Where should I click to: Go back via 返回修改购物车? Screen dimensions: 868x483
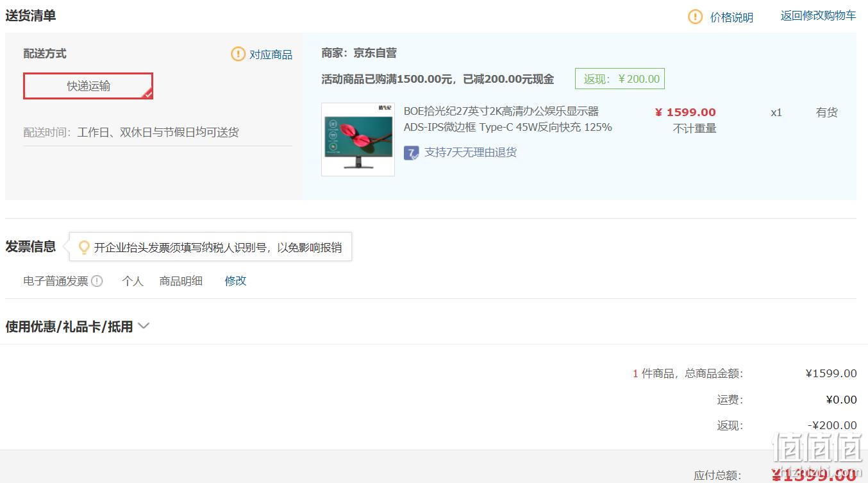tap(818, 16)
